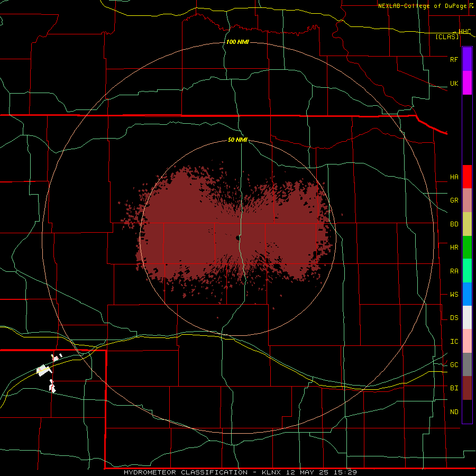
Task: Click the "KLNX" radar site identifier
Action: click(x=271, y=472)
